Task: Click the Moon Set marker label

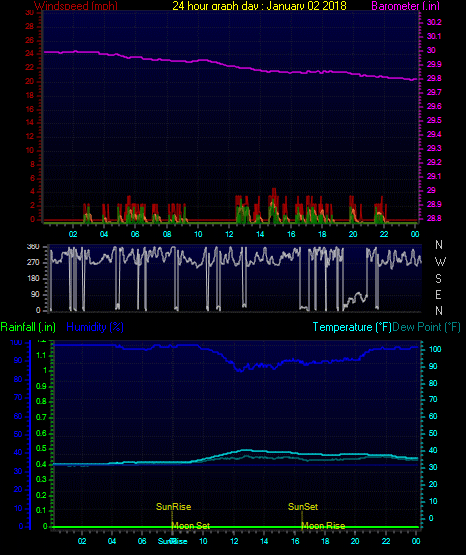Action: [191, 526]
